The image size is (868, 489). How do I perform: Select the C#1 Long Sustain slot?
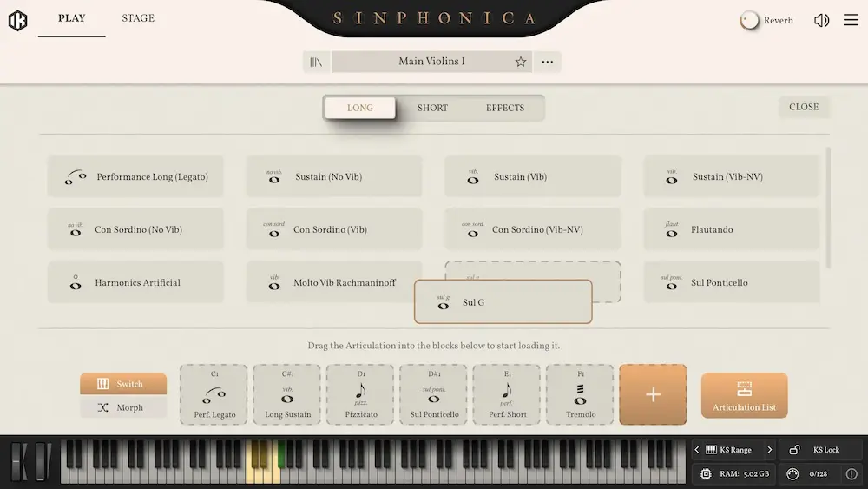pyautogui.click(x=286, y=394)
